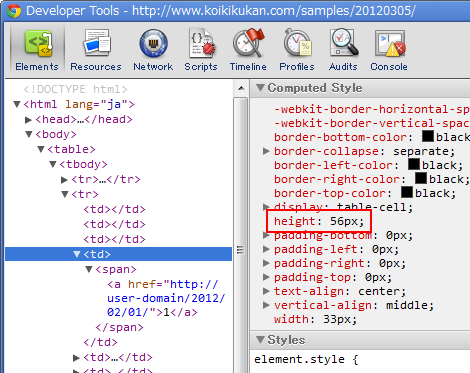The image size is (470, 373).
Task: Collapse the span node
Action: (89, 269)
